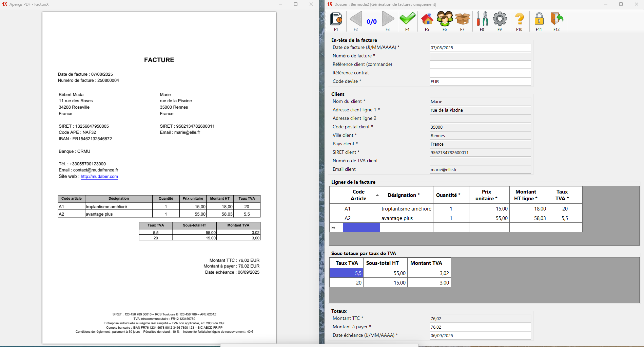
Task: Click the Montant HT ligne column header
Action: 528,195
